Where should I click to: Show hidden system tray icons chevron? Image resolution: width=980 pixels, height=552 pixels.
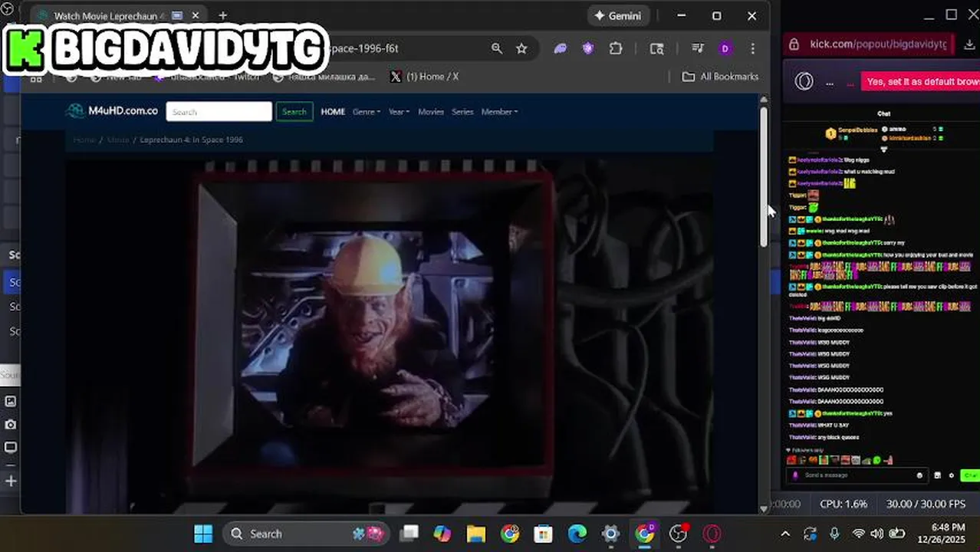click(x=785, y=534)
